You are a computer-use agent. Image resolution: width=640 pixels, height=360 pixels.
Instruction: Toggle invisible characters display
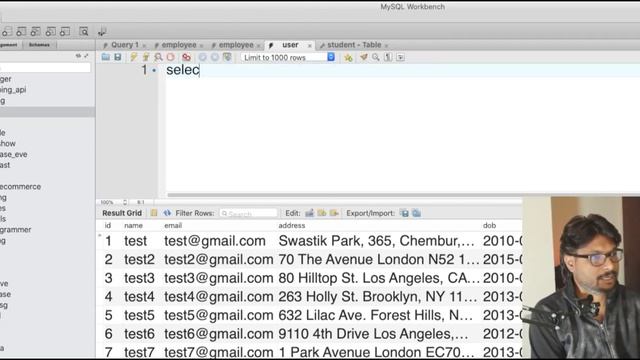point(388,57)
